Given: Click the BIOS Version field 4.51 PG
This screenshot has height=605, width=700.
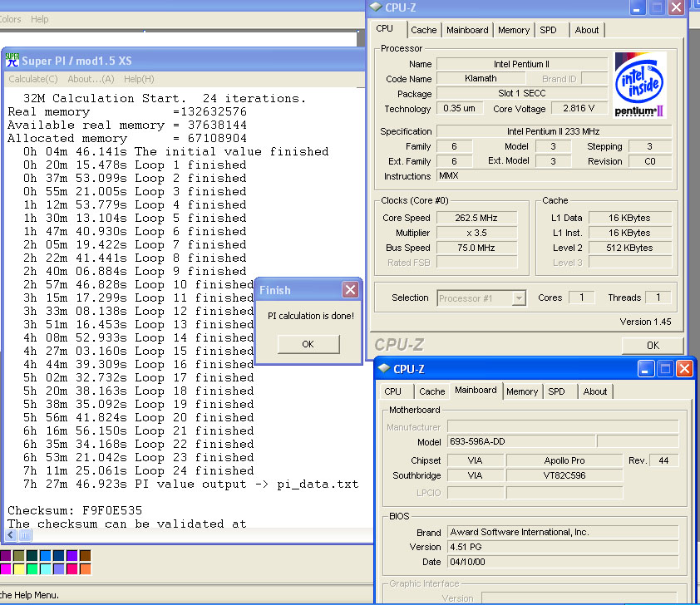Looking at the screenshot, I should coord(563,547).
